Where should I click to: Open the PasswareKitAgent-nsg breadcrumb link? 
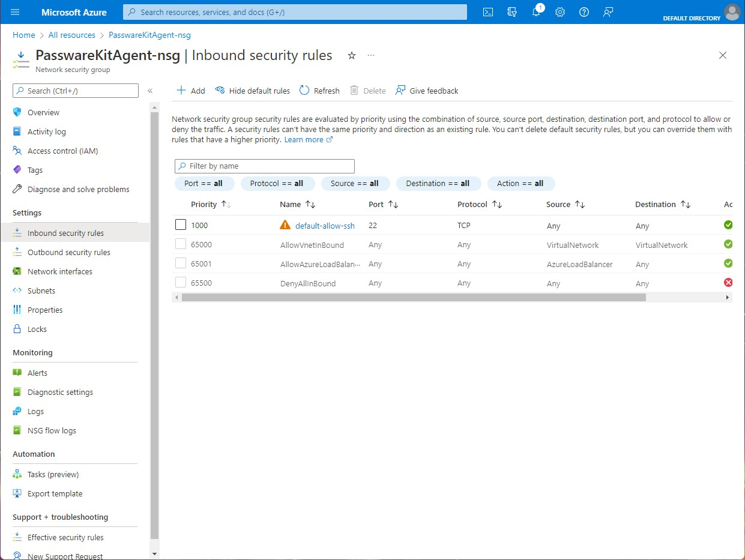[x=149, y=35]
